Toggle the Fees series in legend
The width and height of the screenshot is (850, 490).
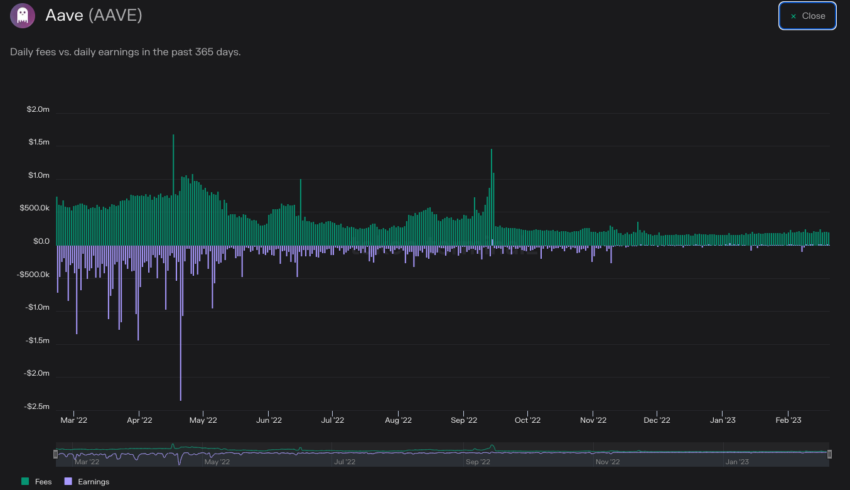click(36, 481)
